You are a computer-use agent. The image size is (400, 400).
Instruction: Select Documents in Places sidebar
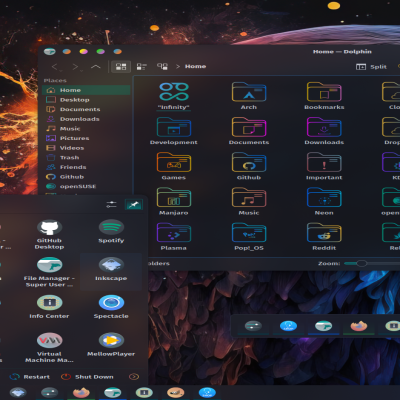(x=86, y=109)
